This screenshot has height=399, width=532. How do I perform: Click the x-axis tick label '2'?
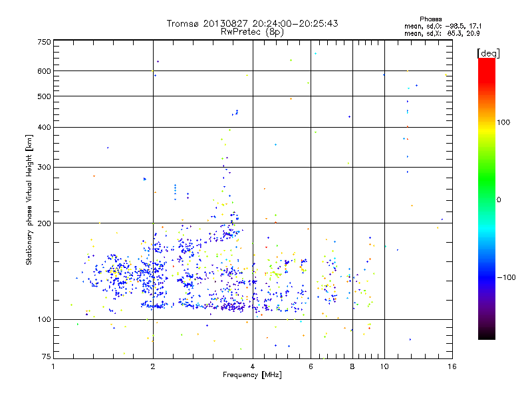click(x=153, y=366)
